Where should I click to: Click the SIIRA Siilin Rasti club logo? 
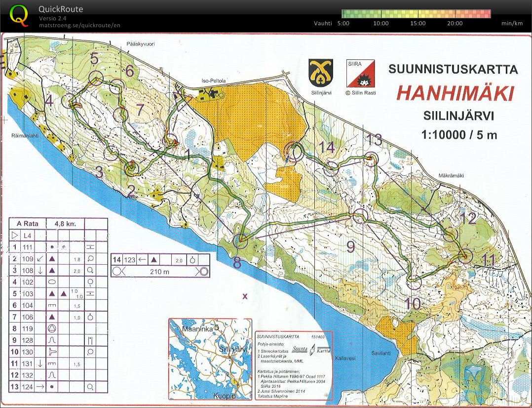click(360, 74)
